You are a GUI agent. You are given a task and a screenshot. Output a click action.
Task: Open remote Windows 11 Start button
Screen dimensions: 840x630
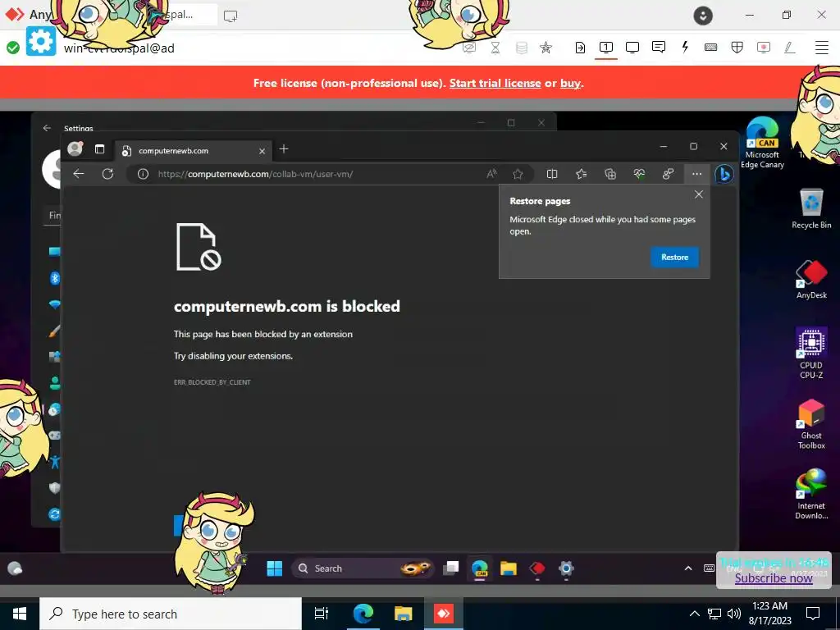coord(274,568)
